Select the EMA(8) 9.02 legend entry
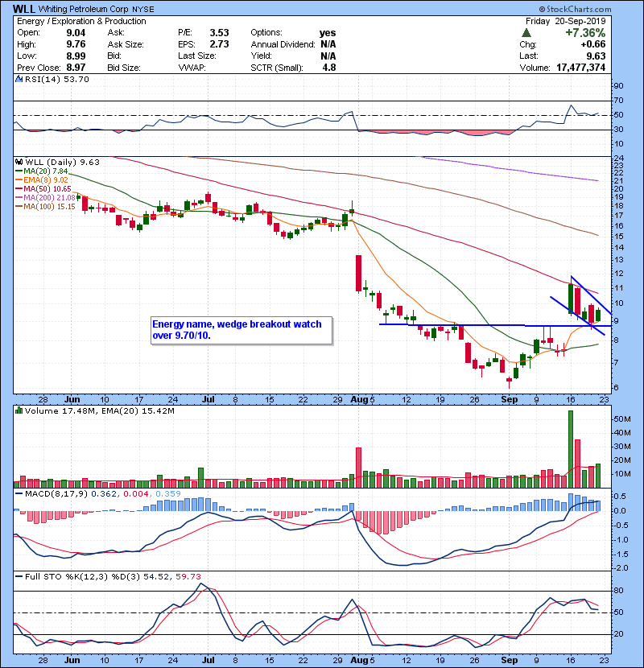Image resolution: width=644 pixels, height=668 pixels. click(41, 179)
